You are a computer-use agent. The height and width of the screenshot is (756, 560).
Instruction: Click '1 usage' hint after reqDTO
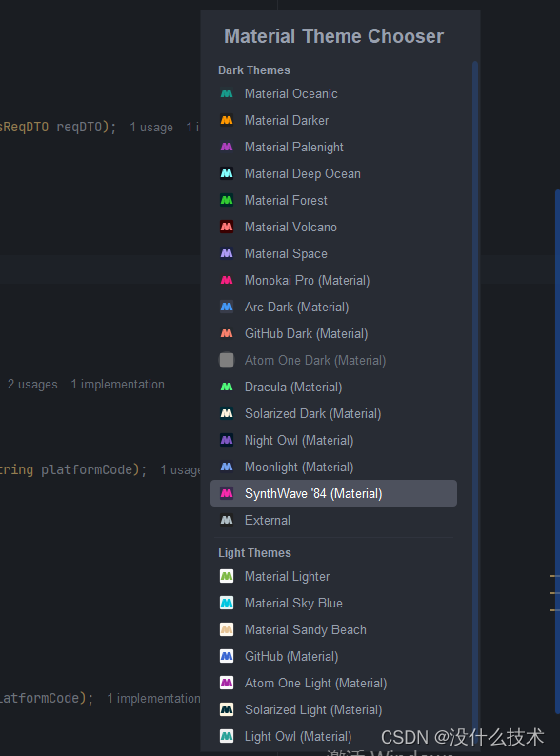151,128
